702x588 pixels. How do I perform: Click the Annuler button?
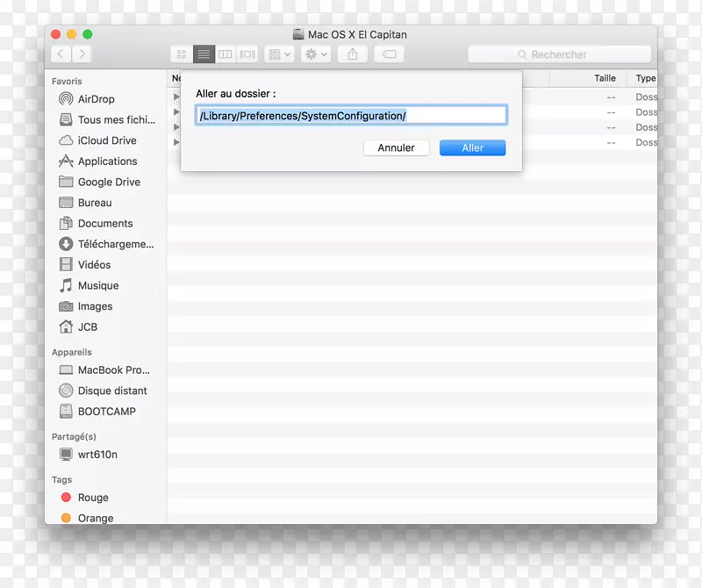(396, 147)
